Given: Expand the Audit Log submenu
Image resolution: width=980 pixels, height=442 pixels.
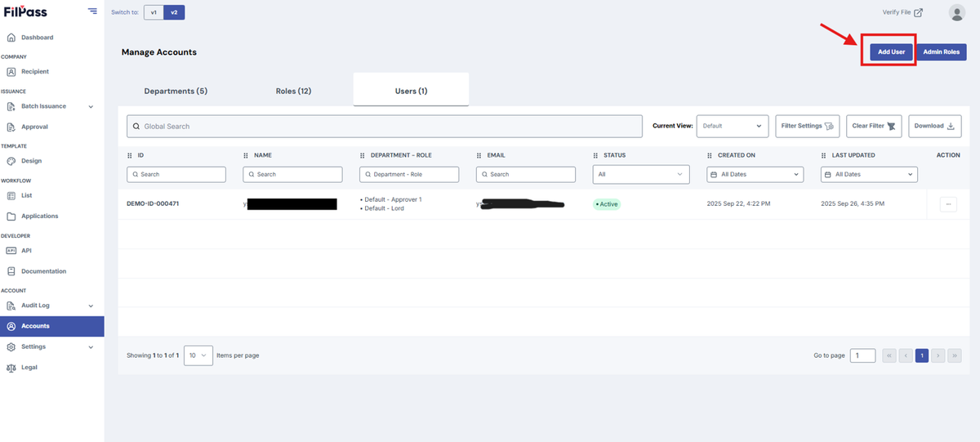Looking at the screenshot, I should pyautogui.click(x=91, y=306).
